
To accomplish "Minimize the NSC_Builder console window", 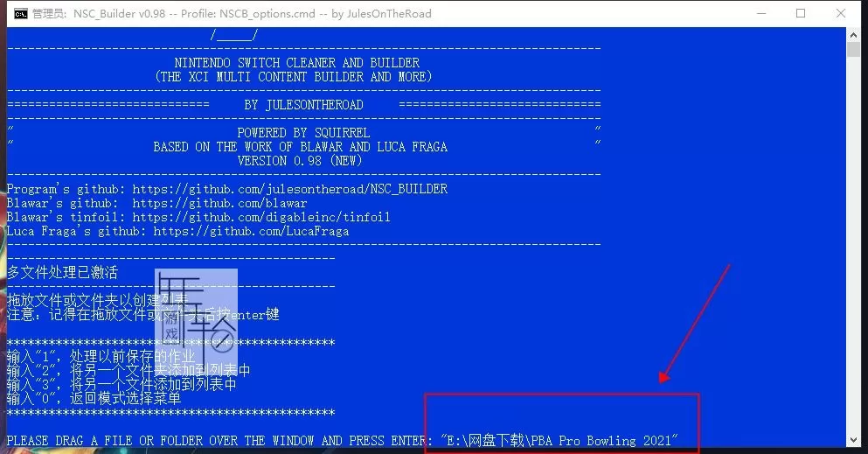I will 761,13.
